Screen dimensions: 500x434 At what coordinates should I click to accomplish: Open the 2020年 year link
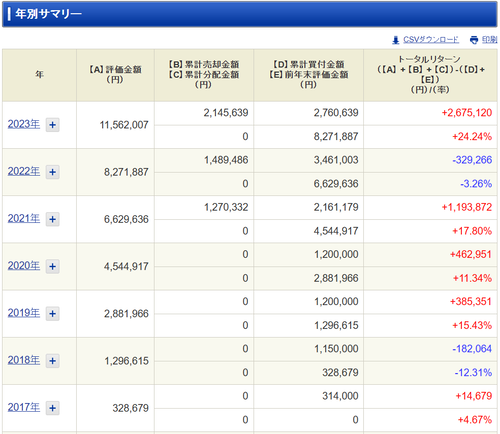[24, 266]
